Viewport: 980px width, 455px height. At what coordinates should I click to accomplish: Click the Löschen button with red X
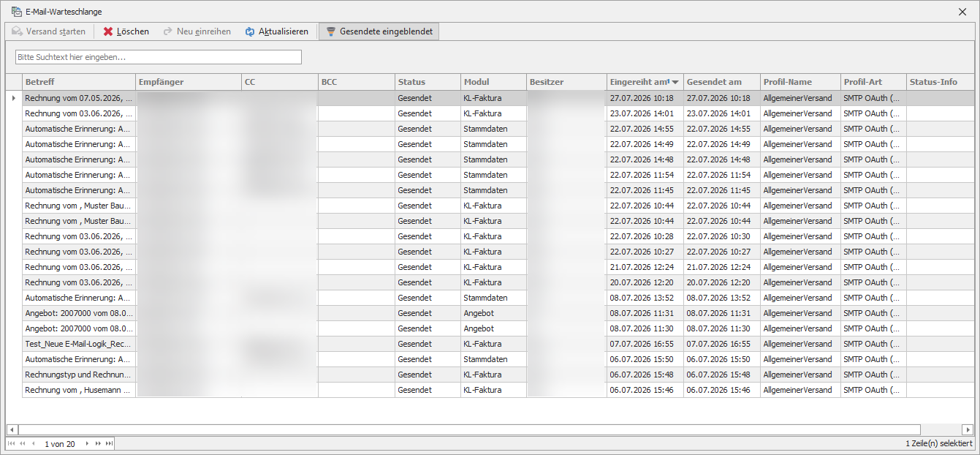pyautogui.click(x=126, y=31)
